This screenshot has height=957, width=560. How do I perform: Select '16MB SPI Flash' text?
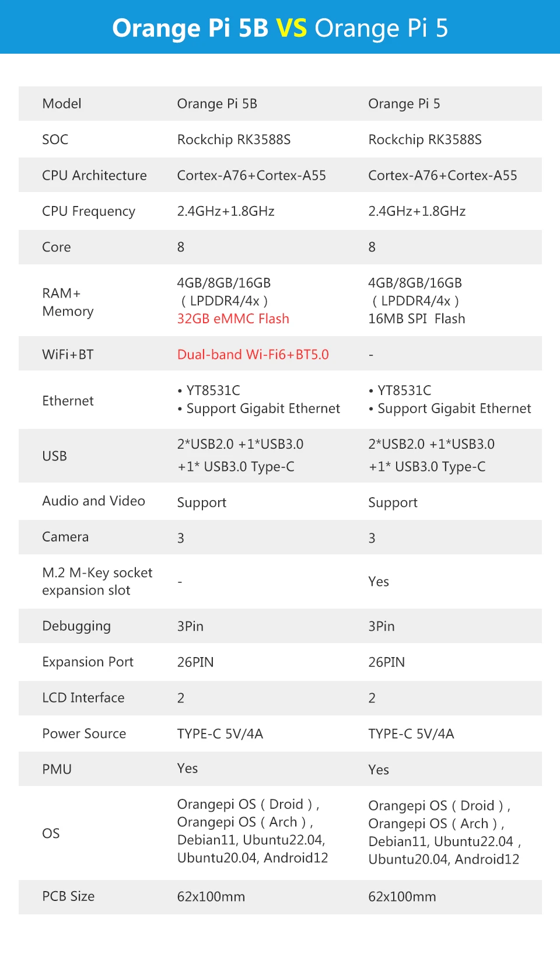pos(416,319)
